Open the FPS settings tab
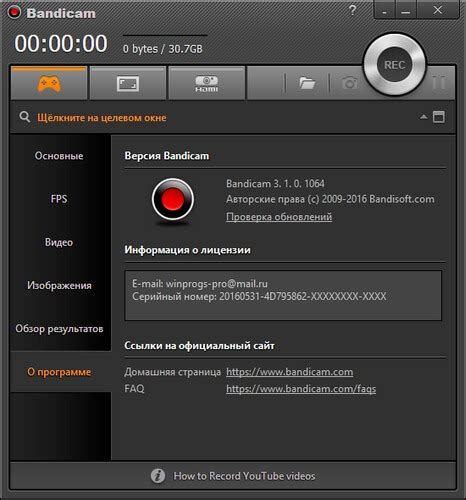This screenshot has width=466, height=500. tap(59, 199)
